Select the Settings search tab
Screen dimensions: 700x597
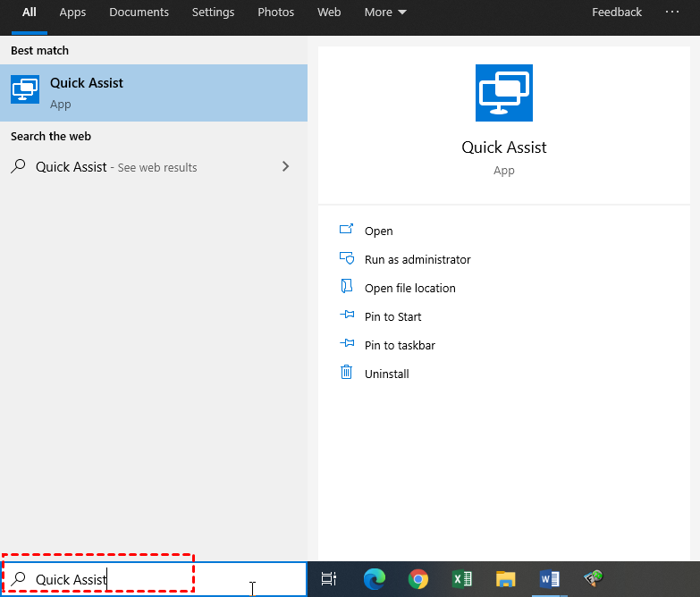pos(213,13)
